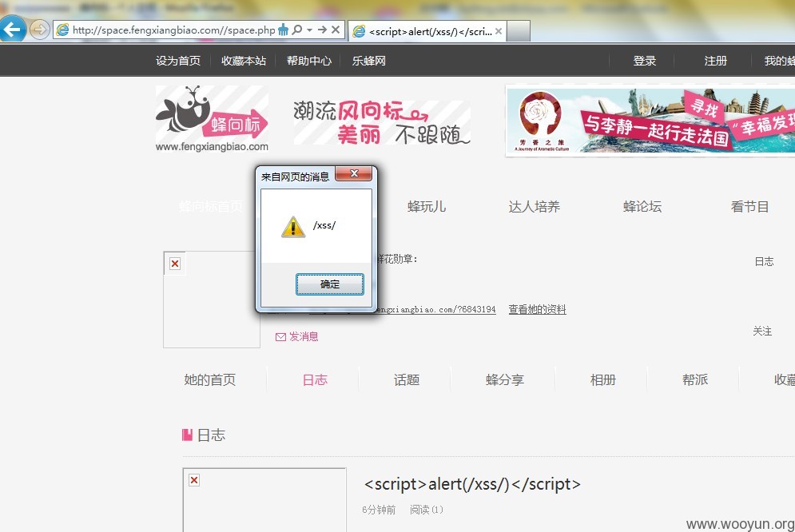
Task: Click the 查看她的资料 link
Action: (x=537, y=309)
